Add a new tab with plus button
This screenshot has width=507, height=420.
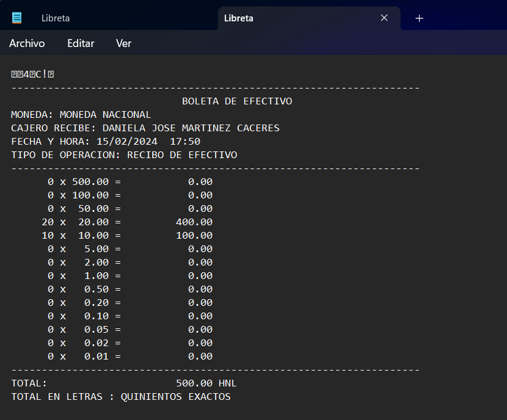click(419, 18)
